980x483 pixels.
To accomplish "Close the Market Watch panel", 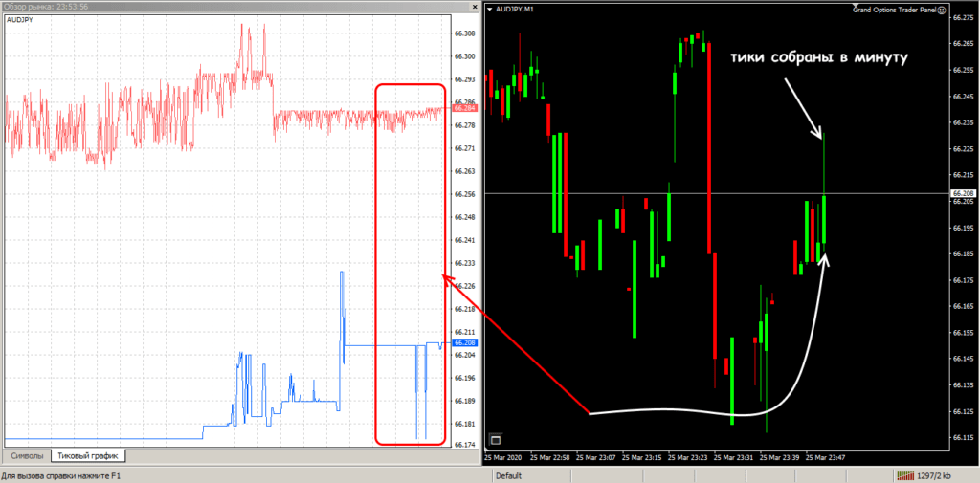I will (473, 7).
